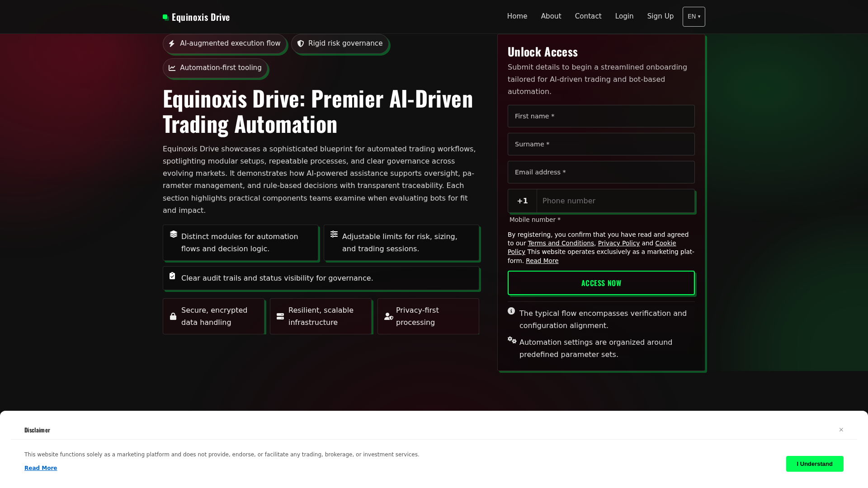Screen dimensions: 868x488
Task: Select Sign Up in the top navigation
Action: [x=660, y=16]
